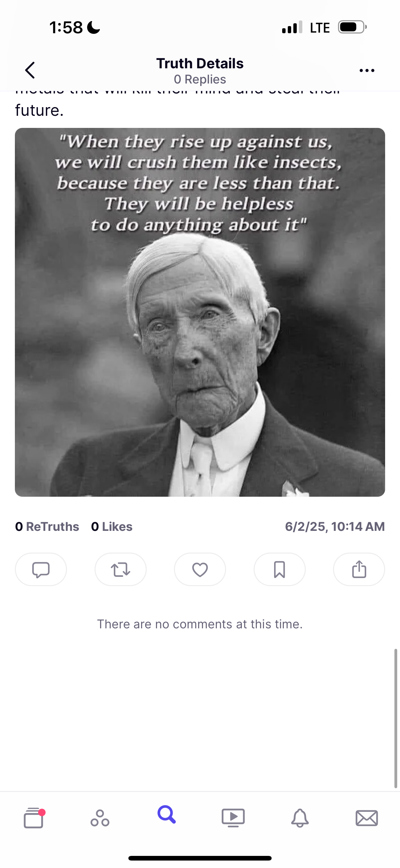
Task: Tap the battery indicator in status bar
Action: 352,27
